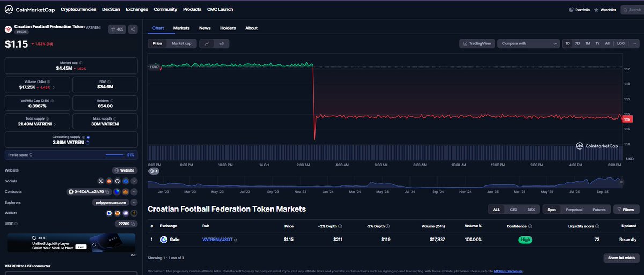Share the token page with share icon
The image size is (644, 275).
pyautogui.click(x=133, y=29)
